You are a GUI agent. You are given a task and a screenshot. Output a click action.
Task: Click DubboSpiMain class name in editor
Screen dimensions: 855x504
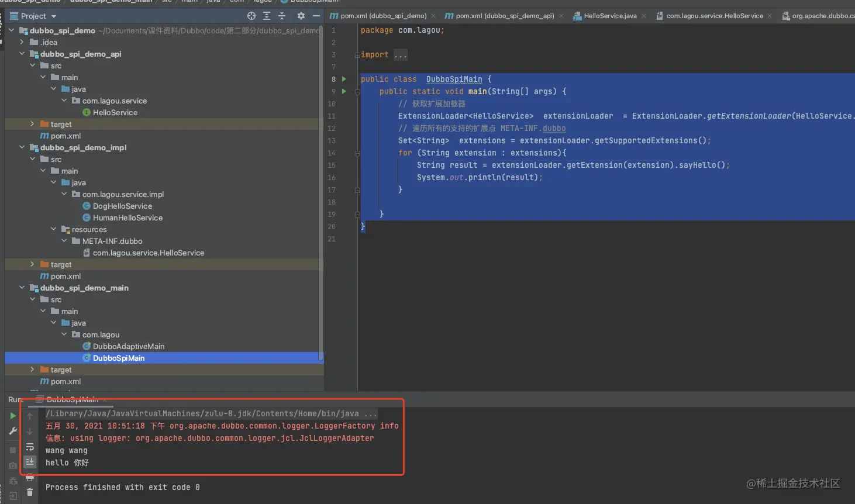point(454,79)
